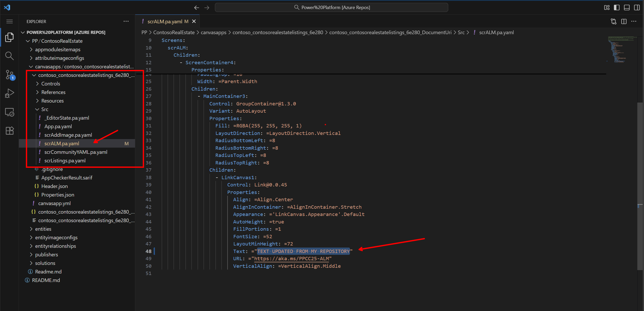
Task: Click the https://aka.ms/PPCC25-ALM link in code
Action: coord(292,258)
